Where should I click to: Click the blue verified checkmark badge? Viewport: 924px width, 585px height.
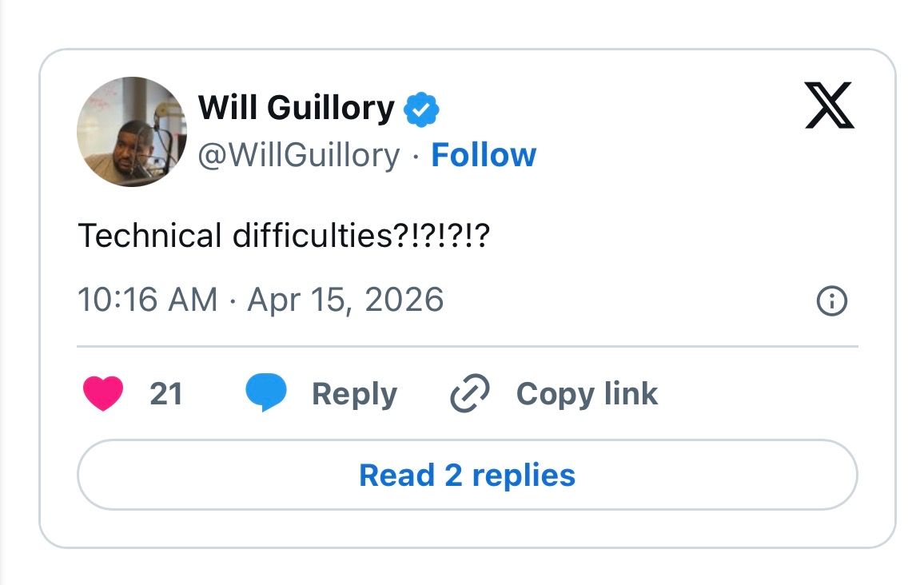pyautogui.click(x=422, y=109)
